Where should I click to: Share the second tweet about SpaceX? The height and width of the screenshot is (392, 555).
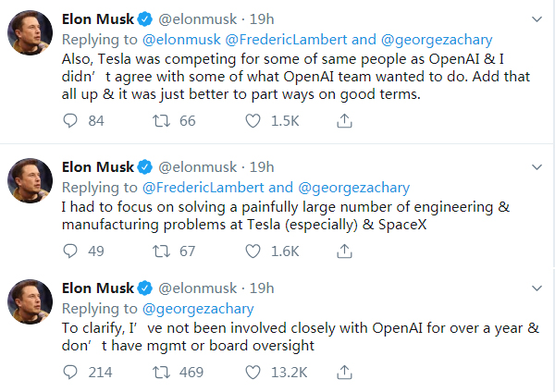pyautogui.click(x=344, y=251)
